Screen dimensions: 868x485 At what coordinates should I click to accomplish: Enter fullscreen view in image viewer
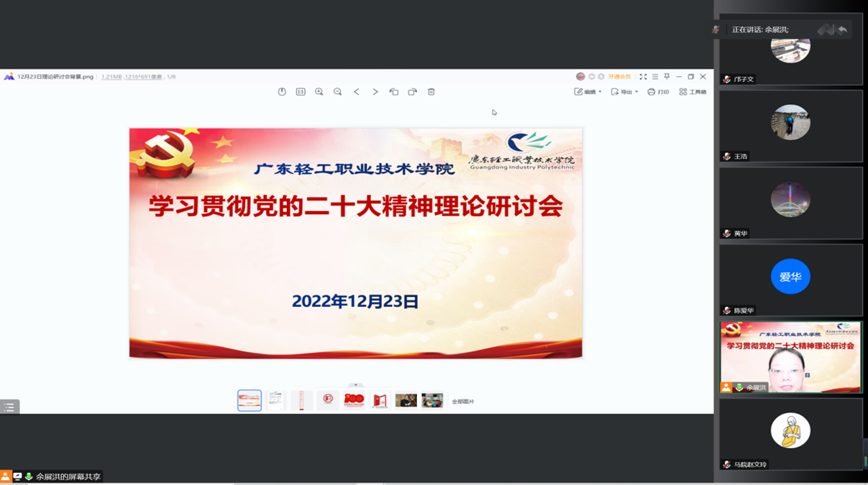[643, 77]
